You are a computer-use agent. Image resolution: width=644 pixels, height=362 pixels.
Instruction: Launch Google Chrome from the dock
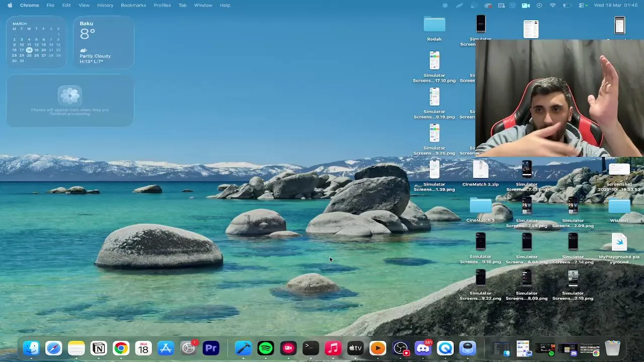point(121,348)
